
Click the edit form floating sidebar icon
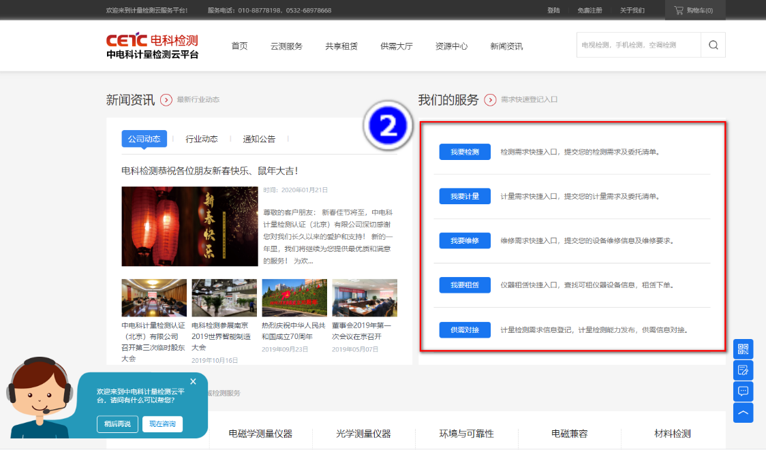pyautogui.click(x=743, y=370)
